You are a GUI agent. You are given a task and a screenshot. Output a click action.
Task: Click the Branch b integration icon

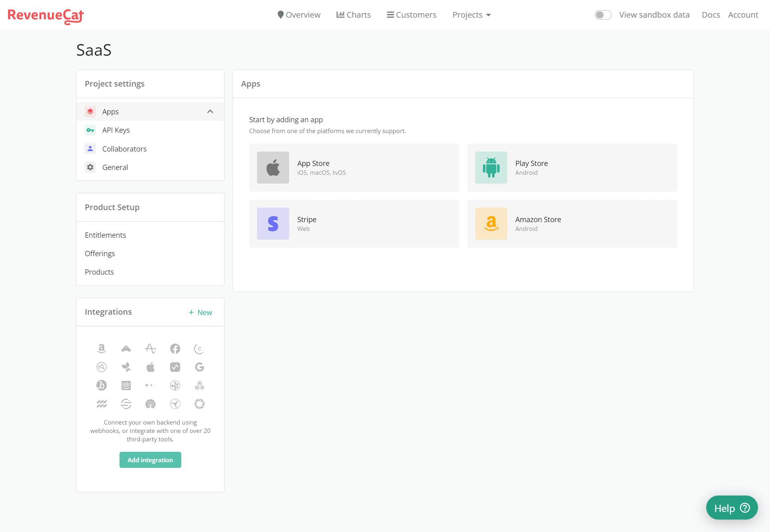click(x=101, y=386)
